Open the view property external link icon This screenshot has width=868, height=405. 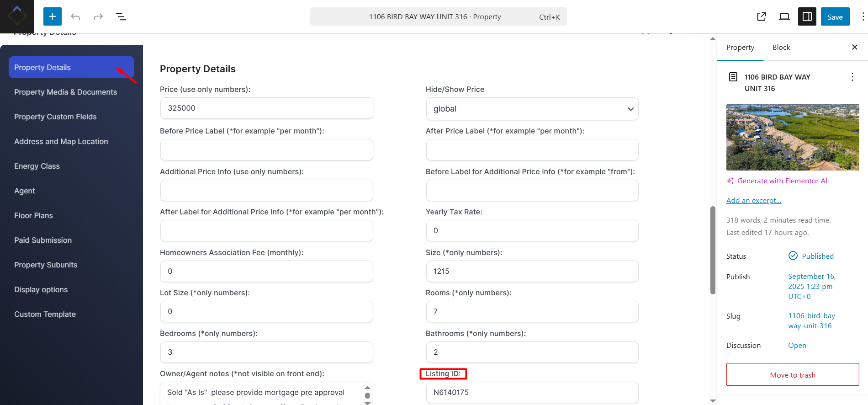pyautogui.click(x=761, y=17)
